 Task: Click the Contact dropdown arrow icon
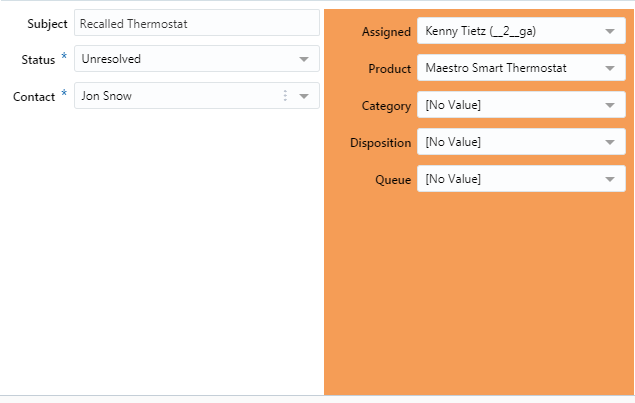tap(304, 96)
